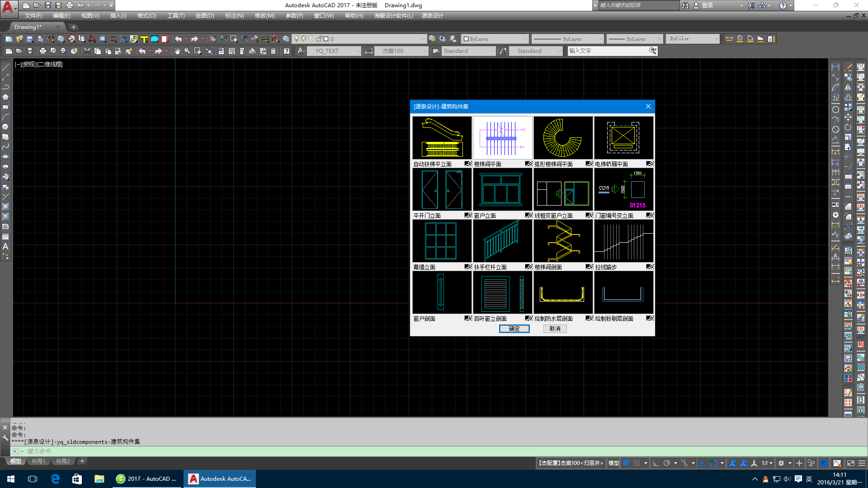
Task: Open the layer 0 dropdown list
Action: 423,39
